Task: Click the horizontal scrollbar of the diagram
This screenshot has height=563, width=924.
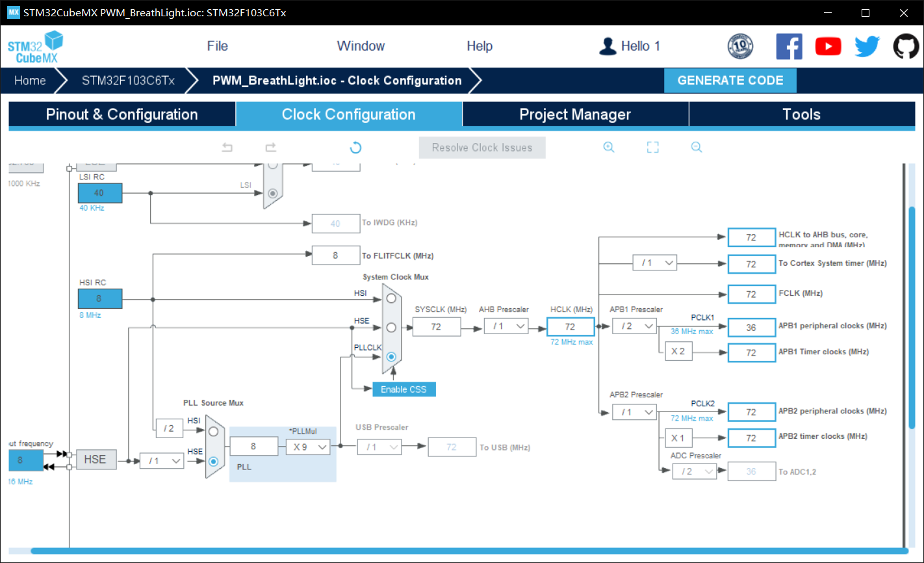Action: pyautogui.click(x=469, y=551)
